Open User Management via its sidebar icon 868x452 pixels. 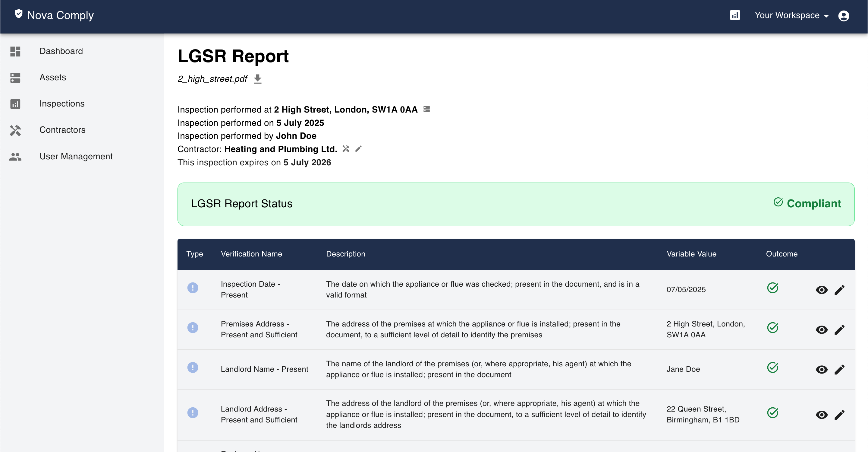tap(15, 157)
